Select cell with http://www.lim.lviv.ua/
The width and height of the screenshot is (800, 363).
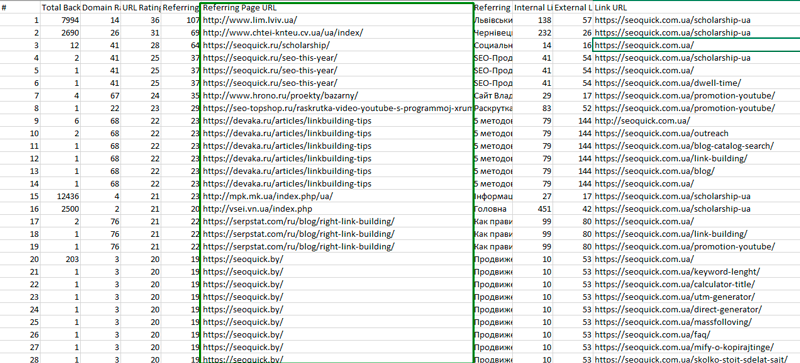click(336, 20)
